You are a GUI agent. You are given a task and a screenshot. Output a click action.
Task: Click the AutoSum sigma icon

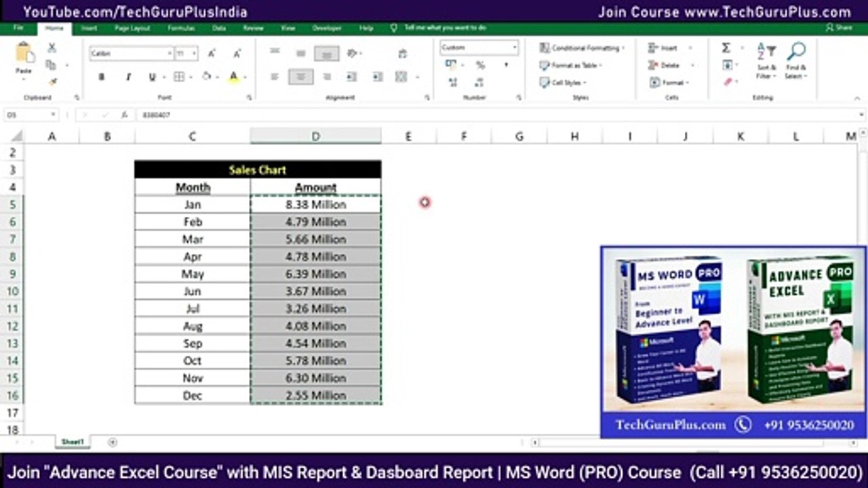726,48
